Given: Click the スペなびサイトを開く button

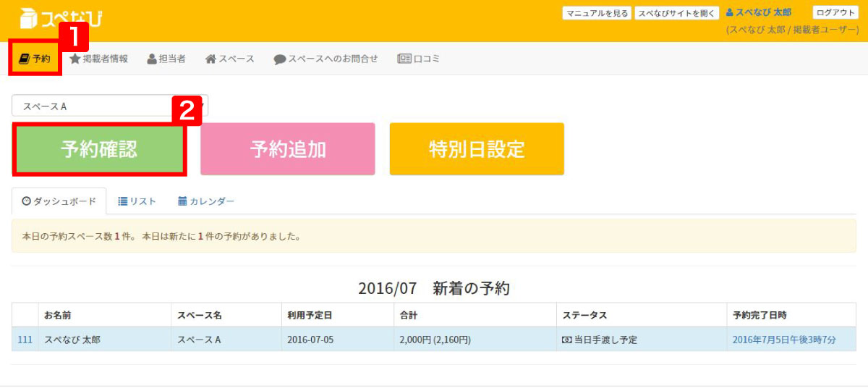Looking at the screenshot, I should [677, 13].
